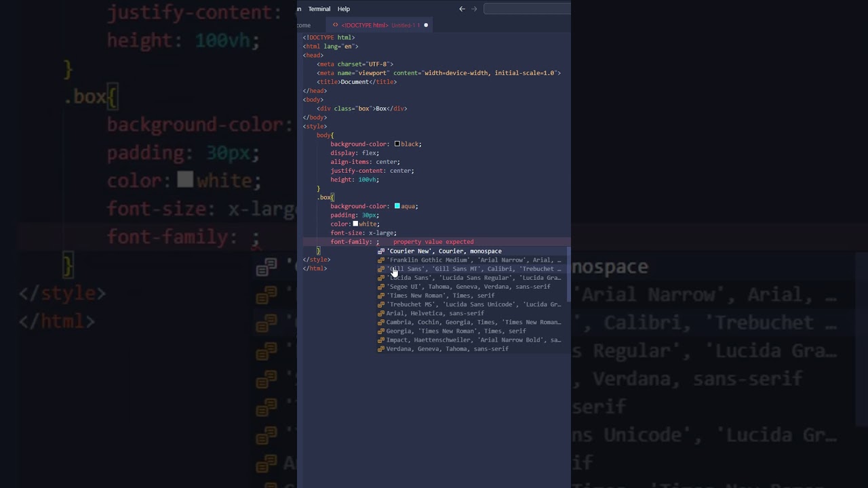Click the '.box' selector line

tap(325, 197)
